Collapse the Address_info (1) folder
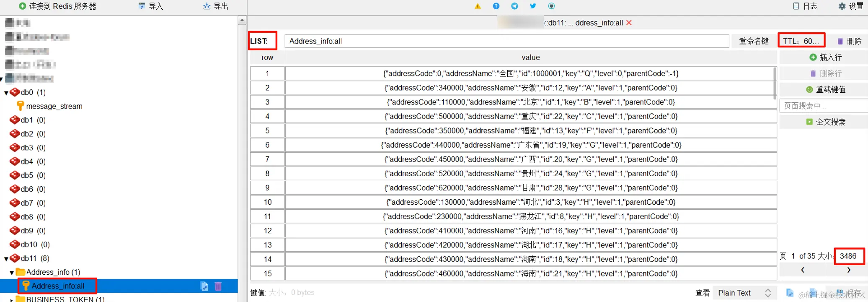Image resolution: width=868 pixels, height=302 pixels. [12, 273]
